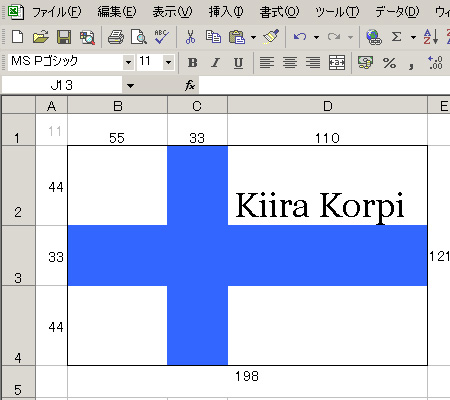Open the Redo history dropdown arrow
The width and height of the screenshot is (450, 400).
[x=350, y=37]
